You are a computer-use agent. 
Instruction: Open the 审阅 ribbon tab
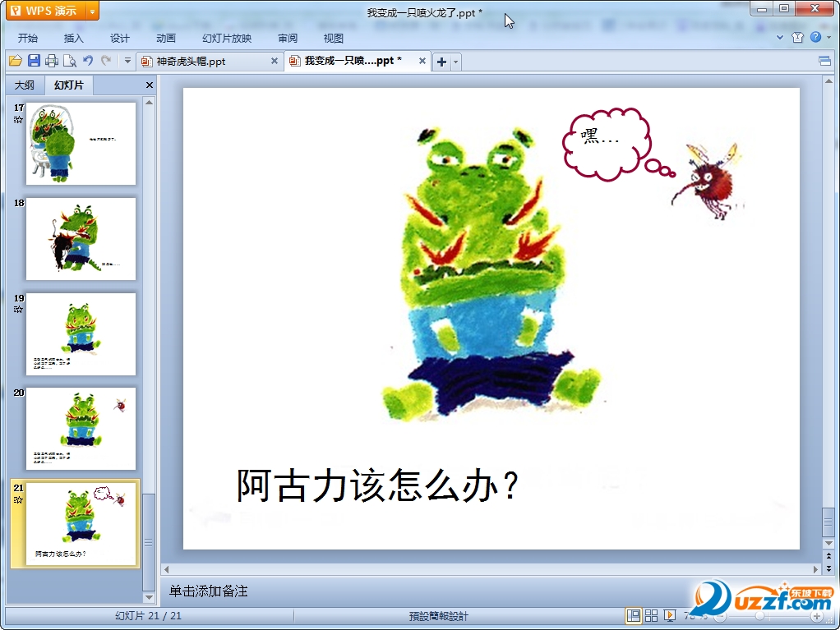288,38
